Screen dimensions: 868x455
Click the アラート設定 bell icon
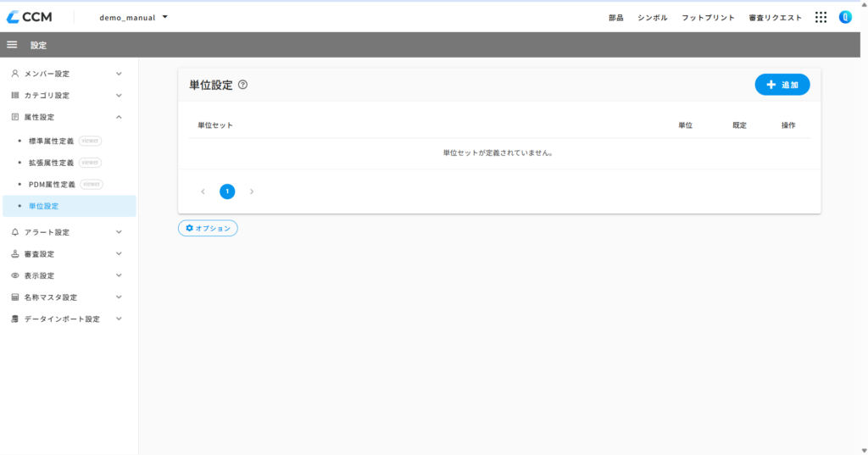coord(15,232)
